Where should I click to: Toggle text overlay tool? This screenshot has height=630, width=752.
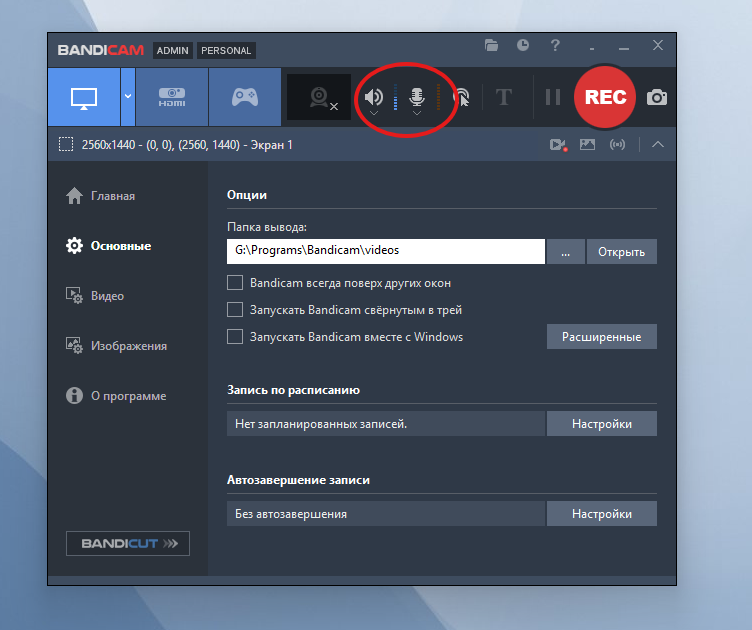504,97
